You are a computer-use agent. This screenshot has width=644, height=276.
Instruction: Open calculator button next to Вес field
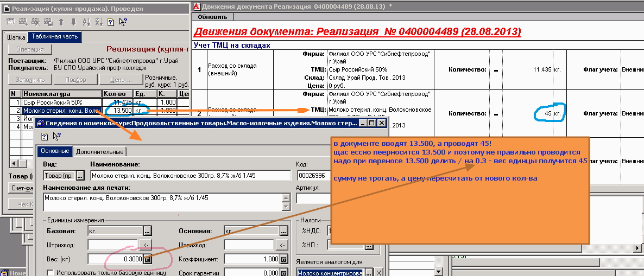click(x=147, y=260)
